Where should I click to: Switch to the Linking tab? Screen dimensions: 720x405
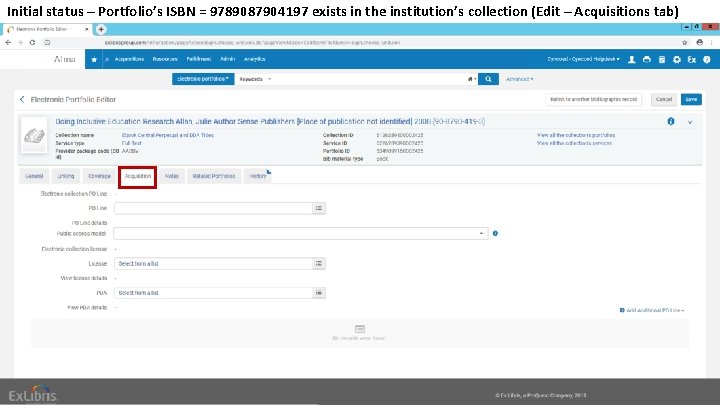coord(66,176)
